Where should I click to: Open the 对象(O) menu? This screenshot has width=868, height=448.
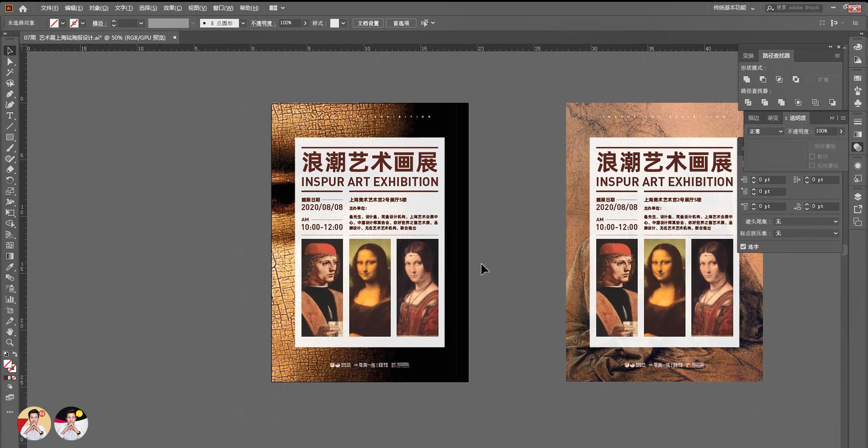pyautogui.click(x=99, y=8)
